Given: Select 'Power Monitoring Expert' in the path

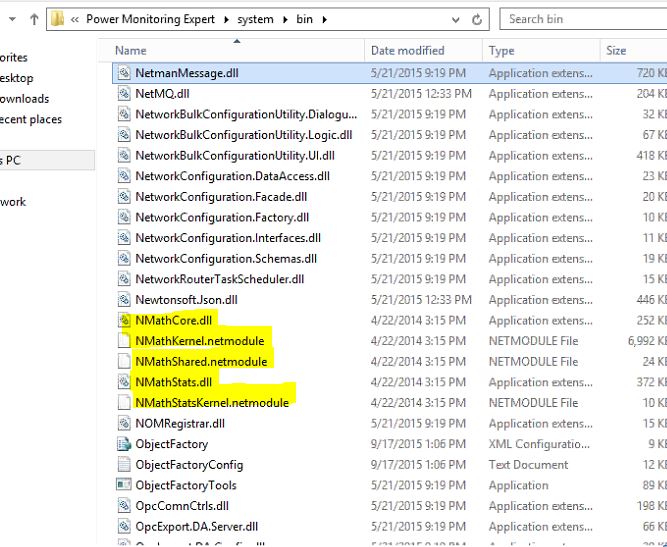Looking at the screenshot, I should [150, 19].
